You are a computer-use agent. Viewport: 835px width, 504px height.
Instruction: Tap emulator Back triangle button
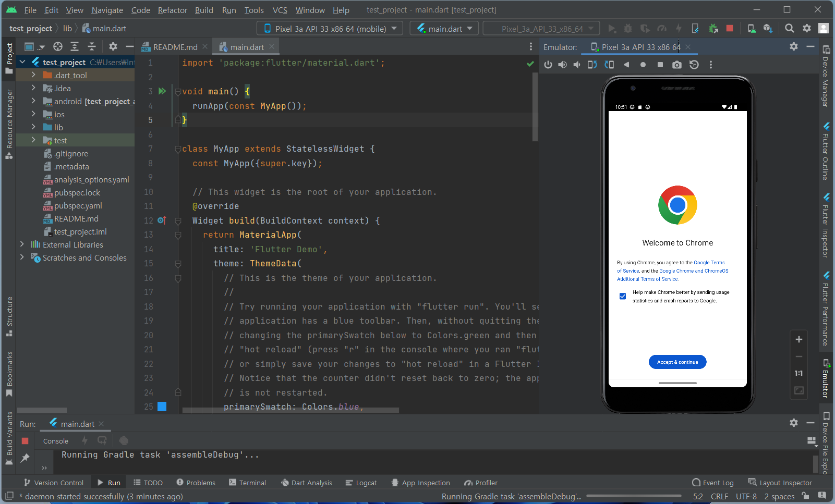click(626, 65)
